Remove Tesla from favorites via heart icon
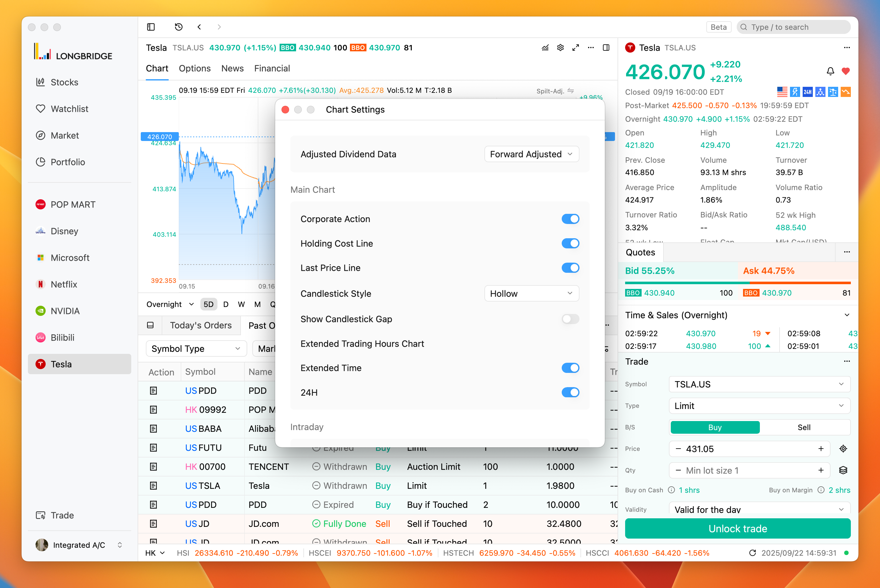Viewport: 880px width, 588px height. click(845, 71)
